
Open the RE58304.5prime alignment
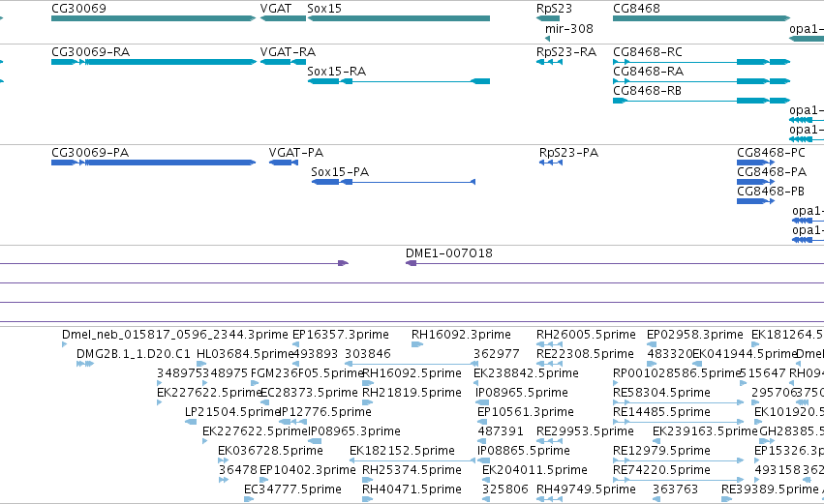point(679,402)
